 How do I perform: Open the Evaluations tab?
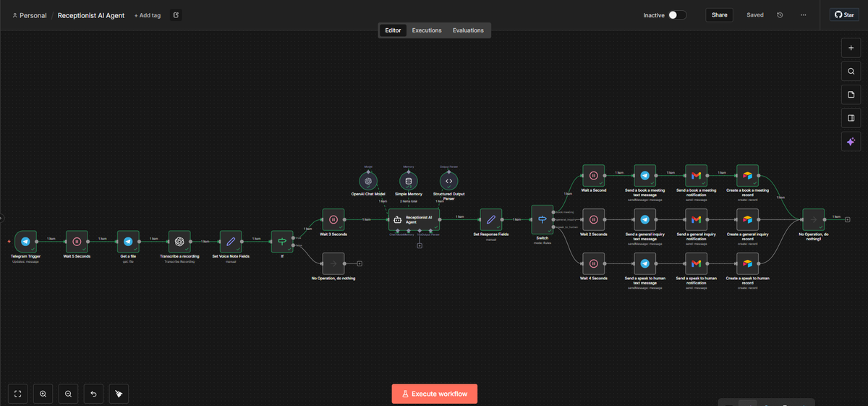coord(468,30)
